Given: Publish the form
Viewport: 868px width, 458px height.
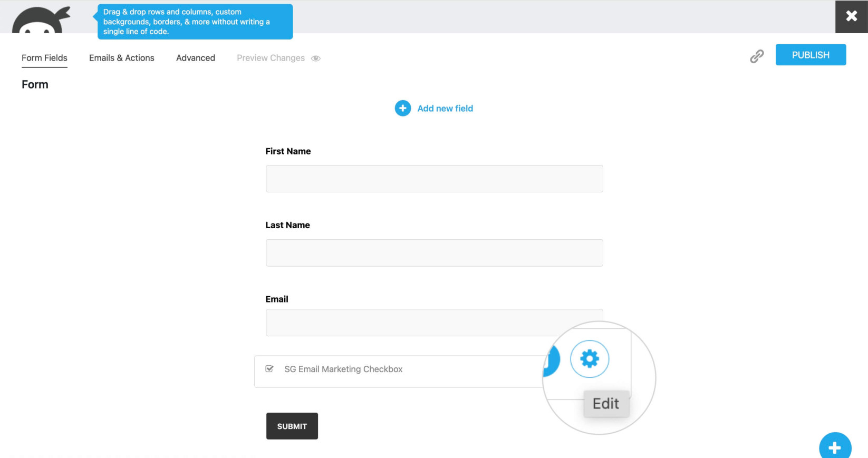Looking at the screenshot, I should click(811, 55).
